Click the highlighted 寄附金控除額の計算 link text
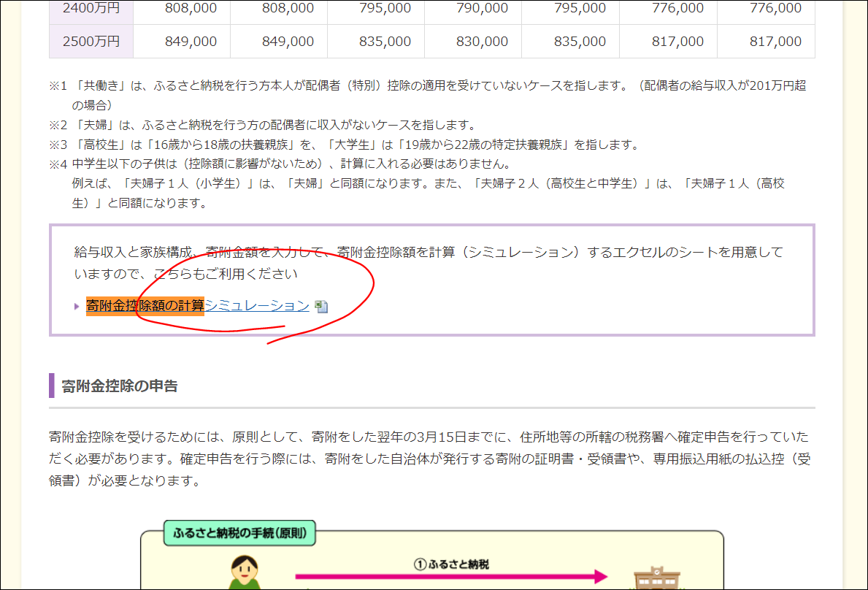This screenshot has height=590, width=868. pos(143,306)
